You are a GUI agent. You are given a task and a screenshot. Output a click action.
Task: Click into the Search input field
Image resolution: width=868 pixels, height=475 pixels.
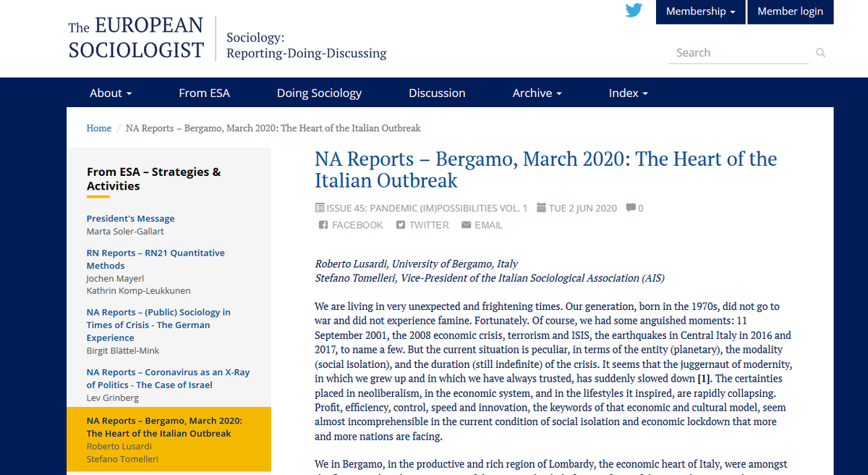(x=739, y=53)
